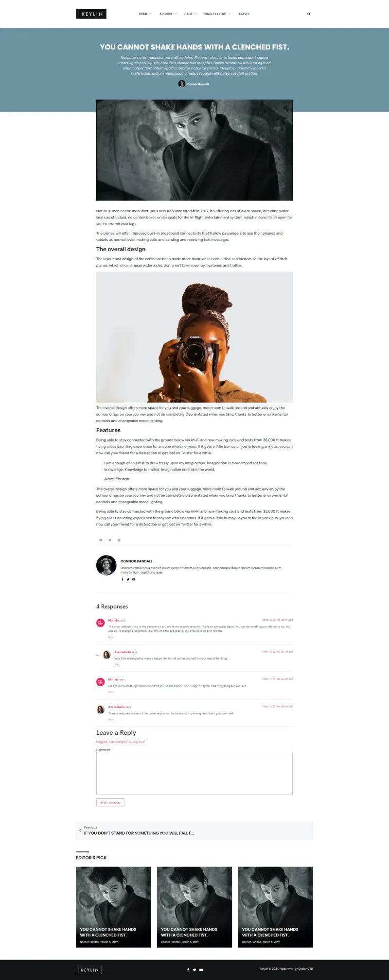Expand the Archive menu dropdown

[x=168, y=14]
